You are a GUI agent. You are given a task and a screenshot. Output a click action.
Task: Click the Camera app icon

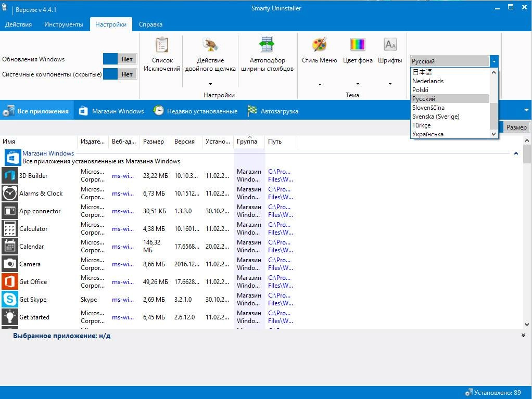pos(10,264)
